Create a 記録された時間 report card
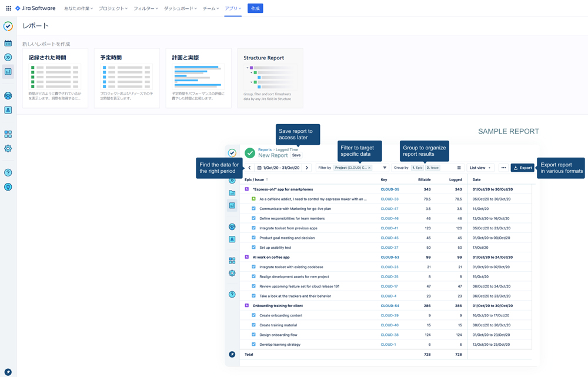 (x=55, y=78)
